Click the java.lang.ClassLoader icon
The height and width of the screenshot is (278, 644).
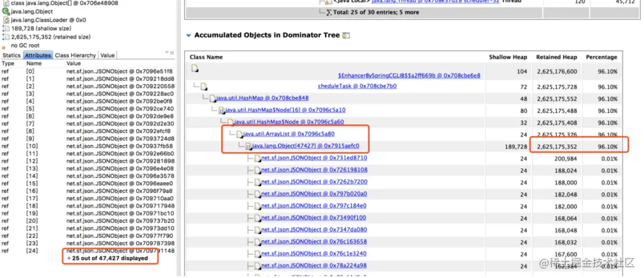6,20
